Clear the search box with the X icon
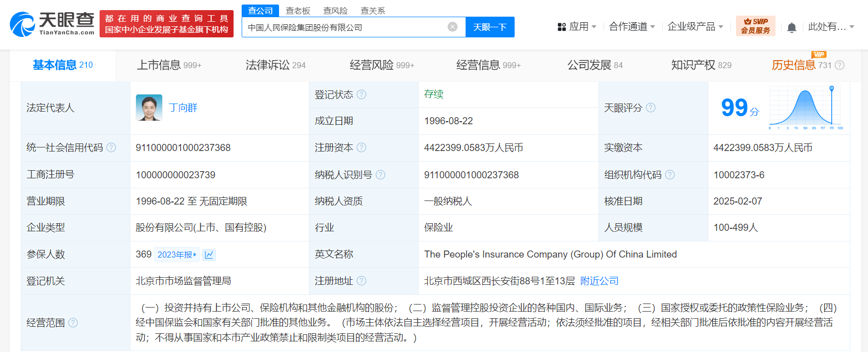 [x=452, y=27]
